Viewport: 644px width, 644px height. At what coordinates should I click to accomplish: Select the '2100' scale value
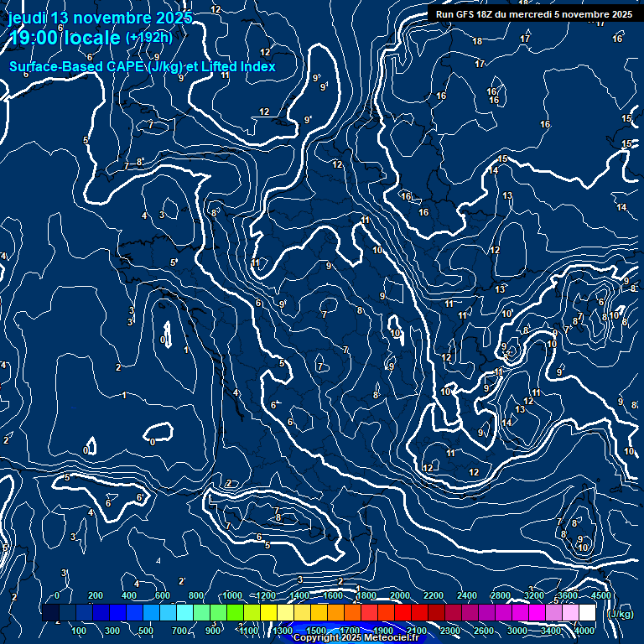click(x=417, y=631)
